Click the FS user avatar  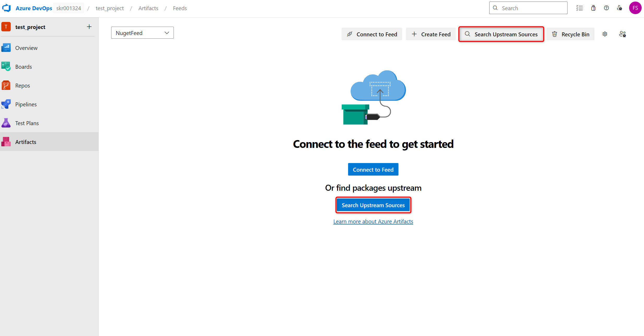635,8
